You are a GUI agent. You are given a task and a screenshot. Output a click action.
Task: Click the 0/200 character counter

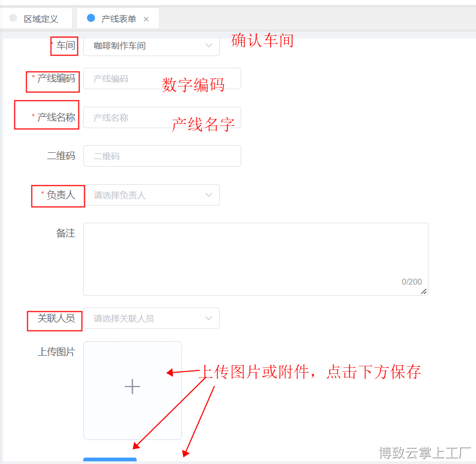(x=411, y=282)
